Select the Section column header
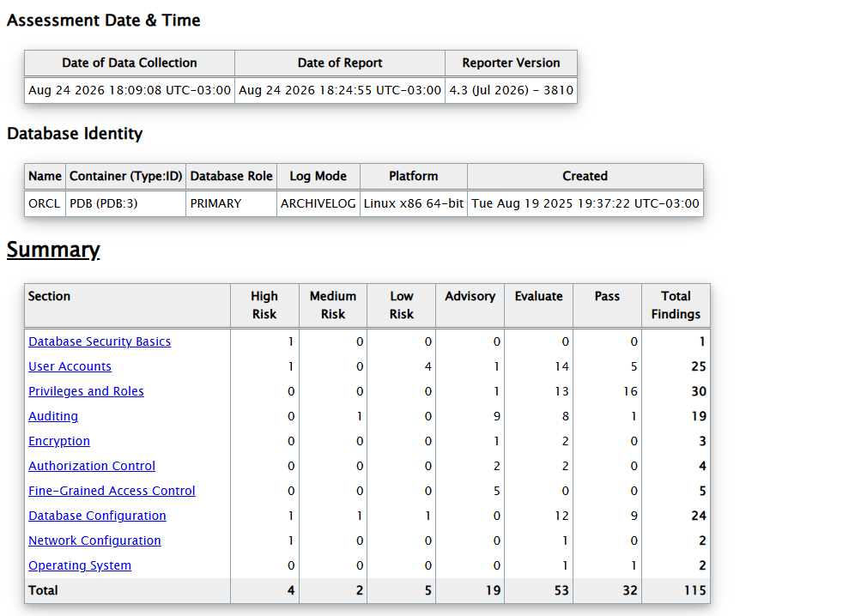849x616 pixels. click(x=127, y=305)
